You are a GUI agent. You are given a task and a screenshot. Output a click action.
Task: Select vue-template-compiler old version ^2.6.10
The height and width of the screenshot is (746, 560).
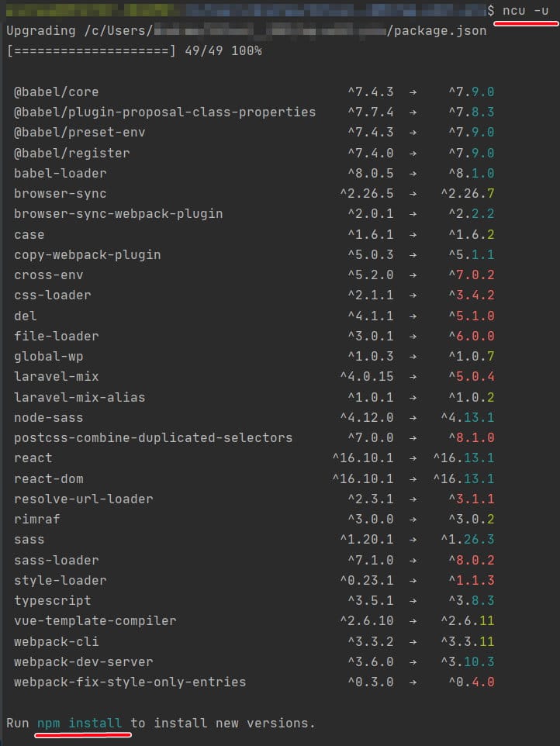pyautogui.click(x=367, y=621)
